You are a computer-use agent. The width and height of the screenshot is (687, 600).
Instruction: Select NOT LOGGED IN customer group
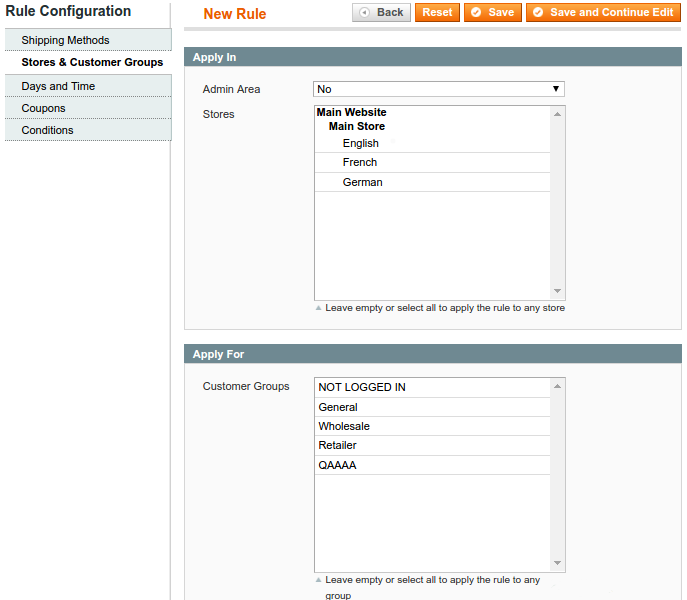coord(362,387)
